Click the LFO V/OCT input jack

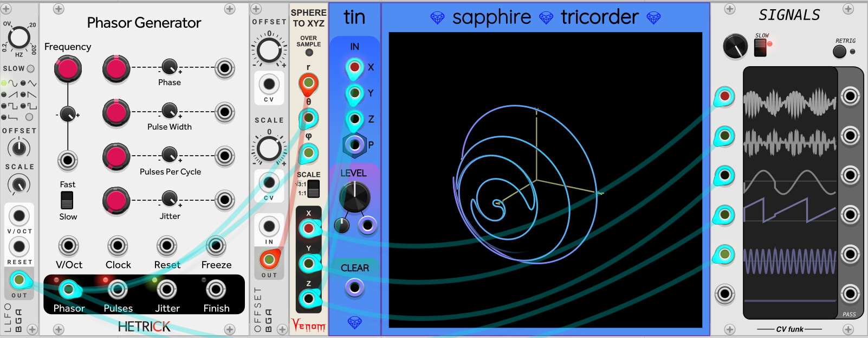click(19, 216)
